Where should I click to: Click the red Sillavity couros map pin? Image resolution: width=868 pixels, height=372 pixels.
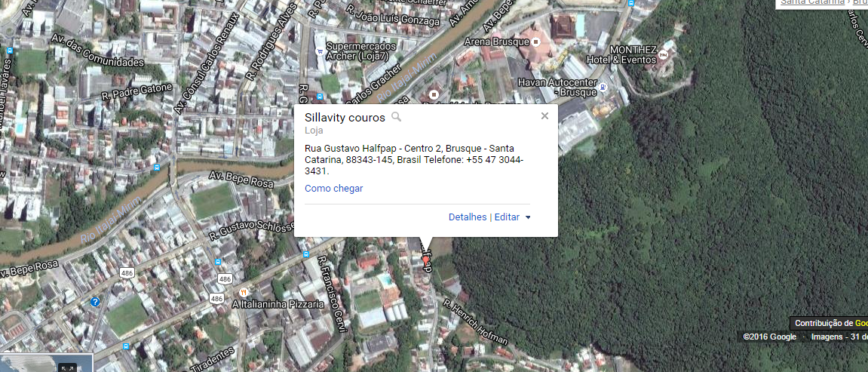(x=425, y=259)
